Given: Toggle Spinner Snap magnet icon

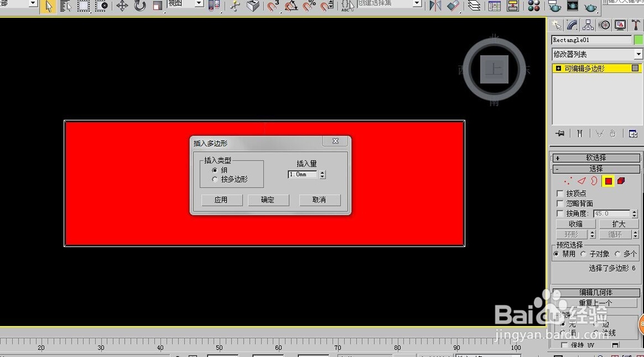Looking at the screenshot, I should pos(327,6).
